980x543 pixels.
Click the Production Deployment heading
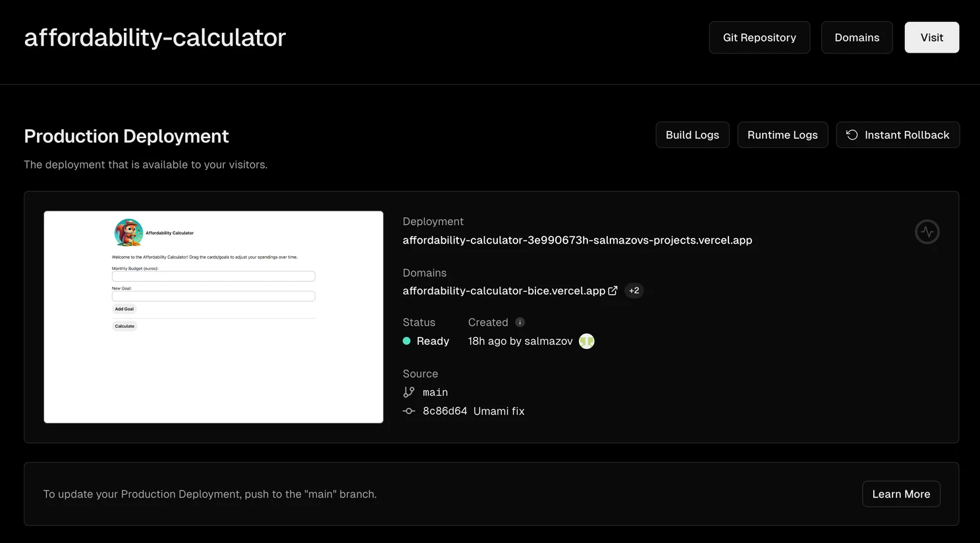[x=126, y=136]
